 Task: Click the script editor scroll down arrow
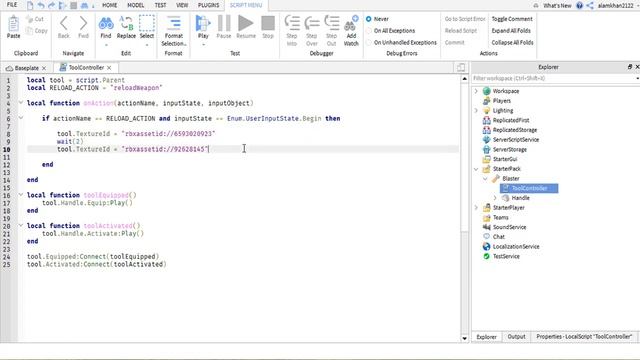pos(464,338)
